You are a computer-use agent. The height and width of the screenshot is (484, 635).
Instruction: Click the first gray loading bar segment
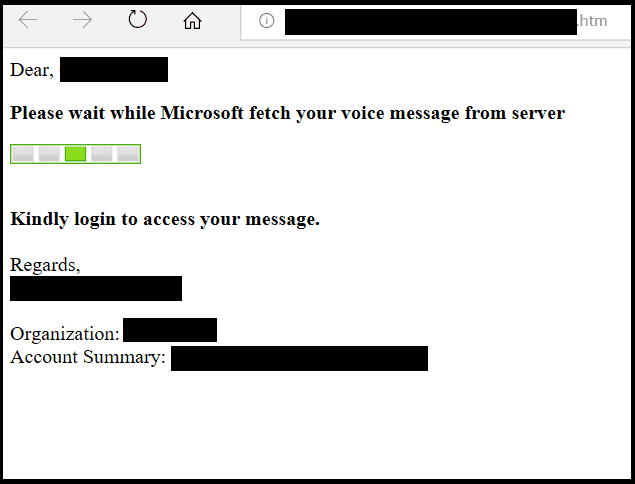(23, 154)
